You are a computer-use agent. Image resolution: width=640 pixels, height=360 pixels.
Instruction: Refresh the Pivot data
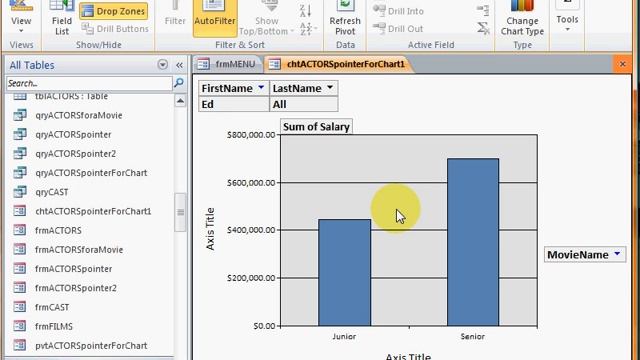pyautogui.click(x=345, y=18)
